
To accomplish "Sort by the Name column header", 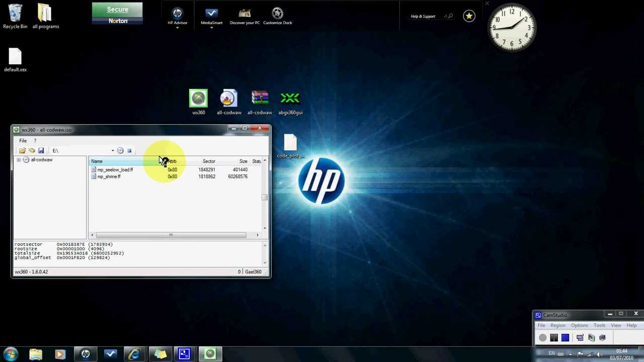I will click(x=97, y=161).
